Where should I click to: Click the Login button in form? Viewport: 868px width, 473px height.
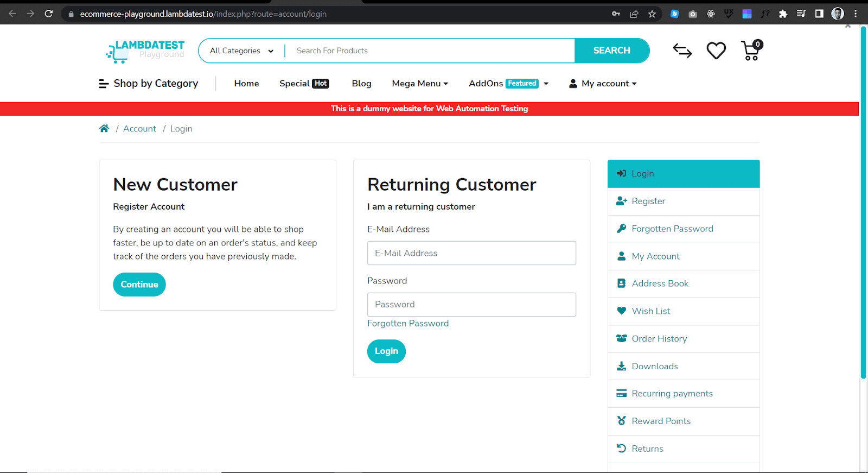click(x=386, y=351)
